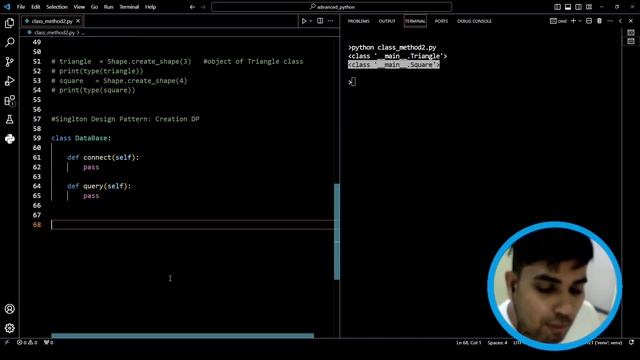Open the Explorer view in activity bar
This screenshot has height=360, width=640.
pyautogui.click(x=9, y=23)
